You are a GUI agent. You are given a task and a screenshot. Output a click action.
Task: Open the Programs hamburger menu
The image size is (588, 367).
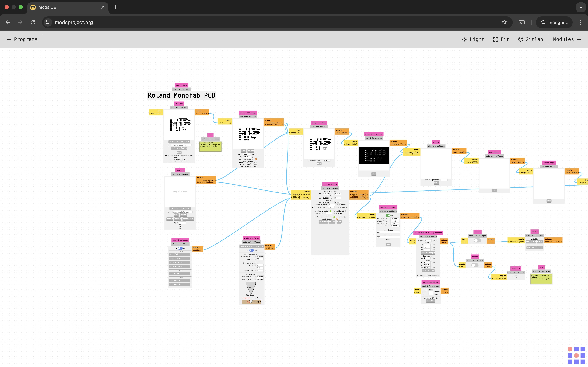[x=9, y=39]
